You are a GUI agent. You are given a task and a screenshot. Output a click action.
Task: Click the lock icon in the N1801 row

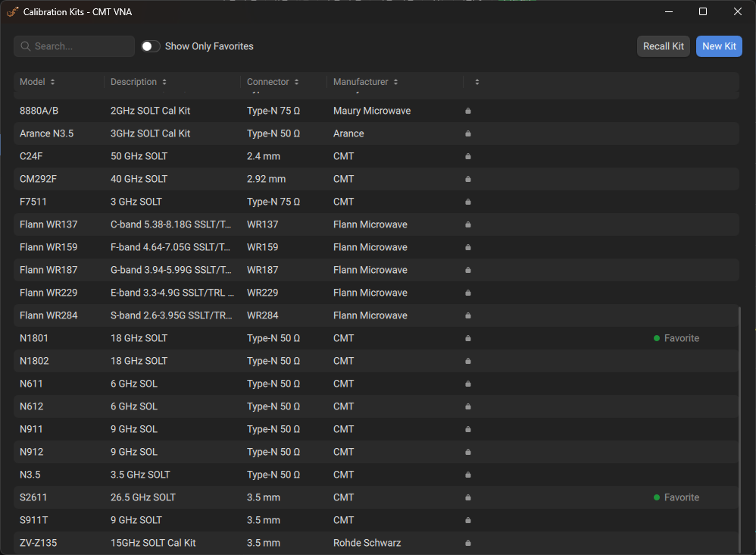468,338
